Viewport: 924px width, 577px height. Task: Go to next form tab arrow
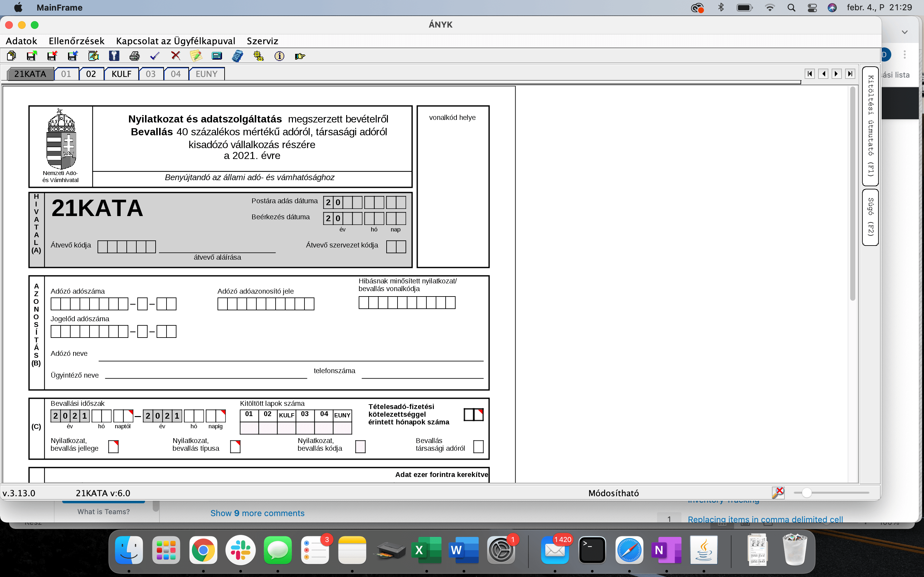[x=836, y=74]
